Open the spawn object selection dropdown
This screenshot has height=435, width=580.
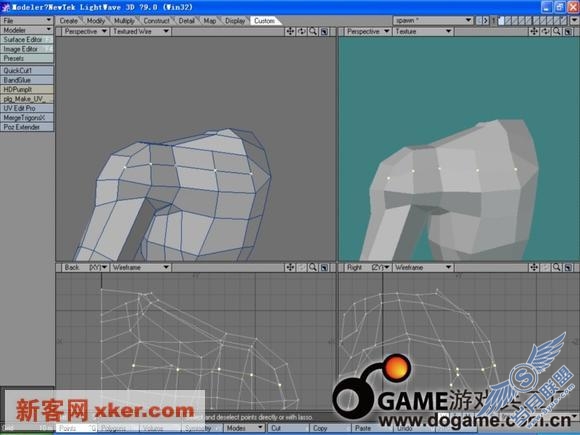tap(433, 20)
